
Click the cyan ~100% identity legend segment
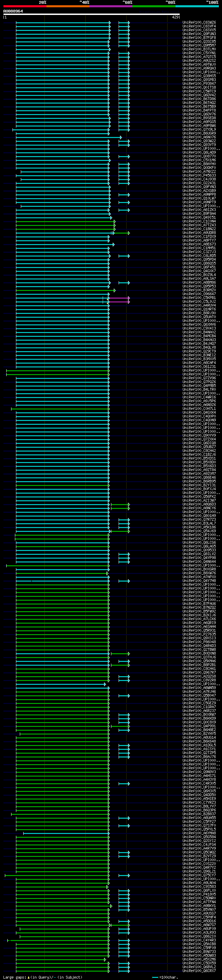point(197,6)
